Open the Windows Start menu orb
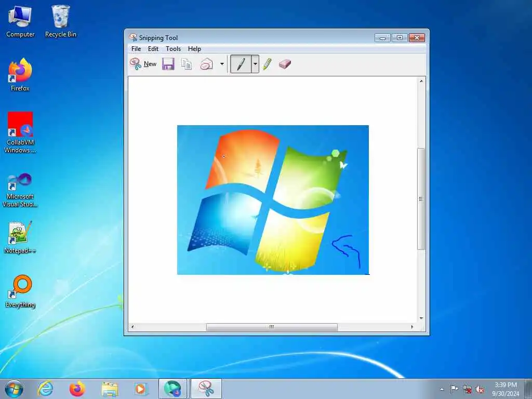 pos(14,389)
